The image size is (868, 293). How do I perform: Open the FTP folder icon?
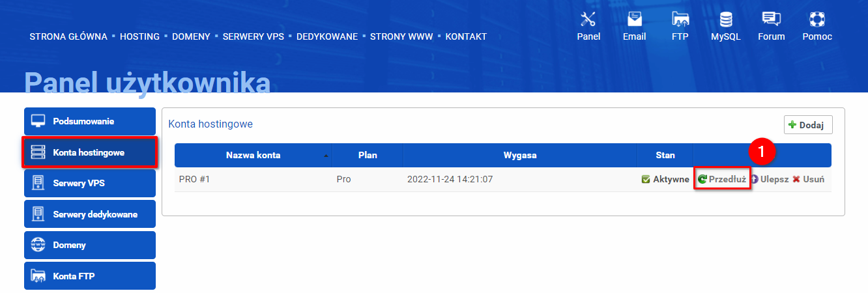coord(680,19)
